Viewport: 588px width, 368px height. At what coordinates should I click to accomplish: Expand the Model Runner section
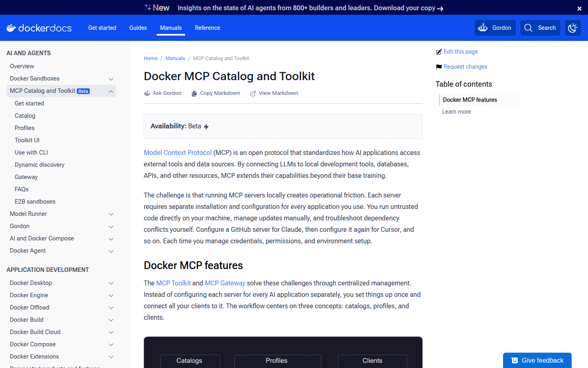tap(111, 214)
